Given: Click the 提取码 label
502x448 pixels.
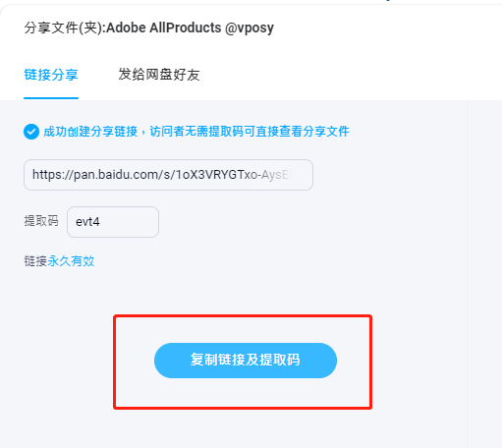Looking at the screenshot, I should [x=41, y=221].
